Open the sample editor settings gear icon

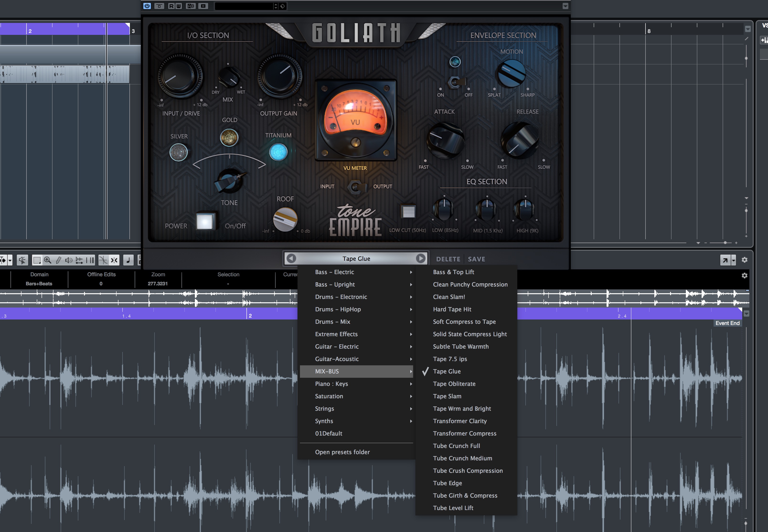tap(744, 260)
